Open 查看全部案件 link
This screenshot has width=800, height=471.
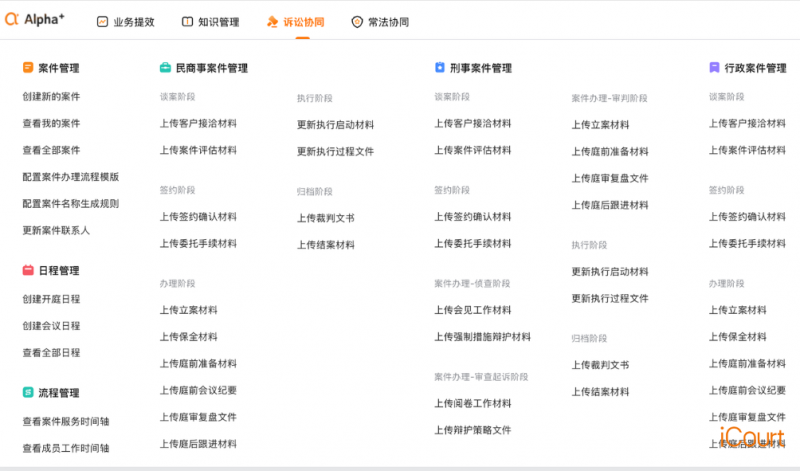(51, 150)
